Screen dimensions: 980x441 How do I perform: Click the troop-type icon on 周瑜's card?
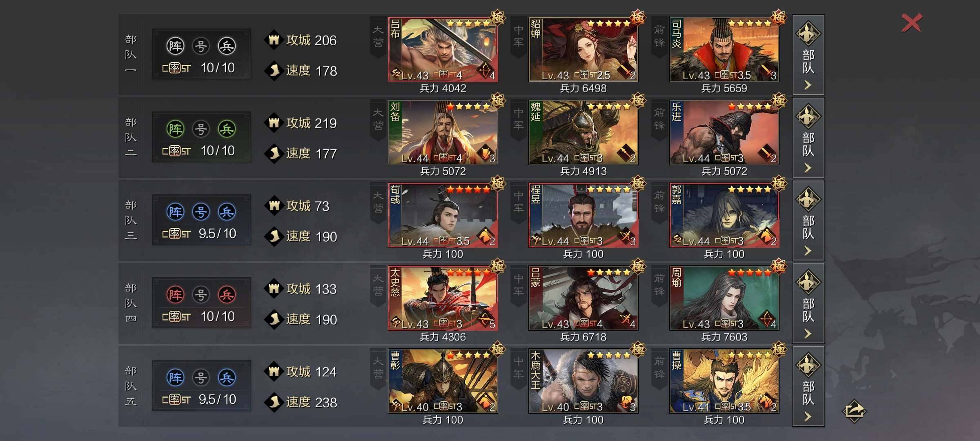coord(767,320)
